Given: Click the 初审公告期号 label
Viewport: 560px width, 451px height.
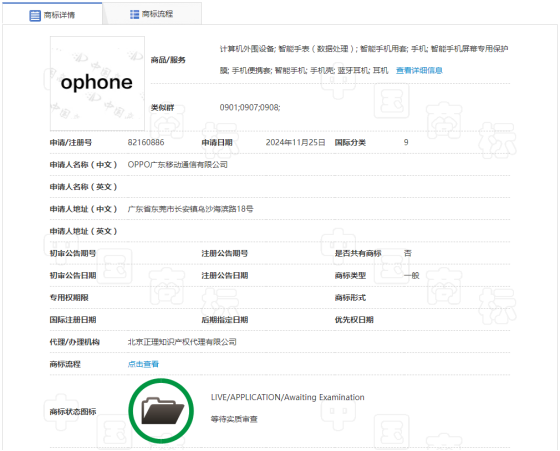Looking at the screenshot, I should pos(73,253).
